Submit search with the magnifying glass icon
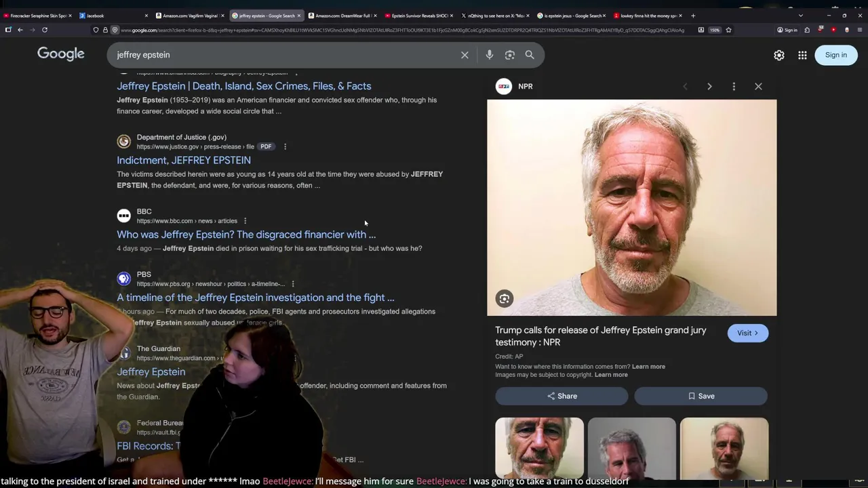Image resolution: width=868 pixels, height=488 pixels. 530,55
